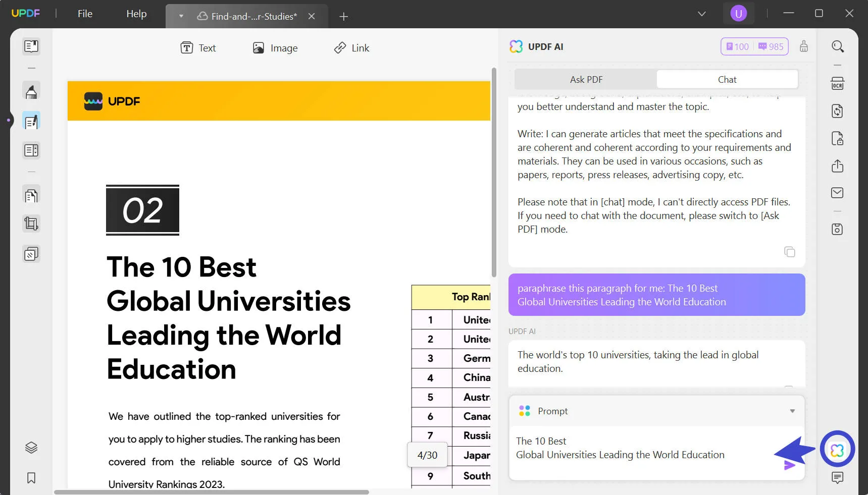Click the document vertical scrollbar
The width and height of the screenshot is (868, 495).
point(494,172)
